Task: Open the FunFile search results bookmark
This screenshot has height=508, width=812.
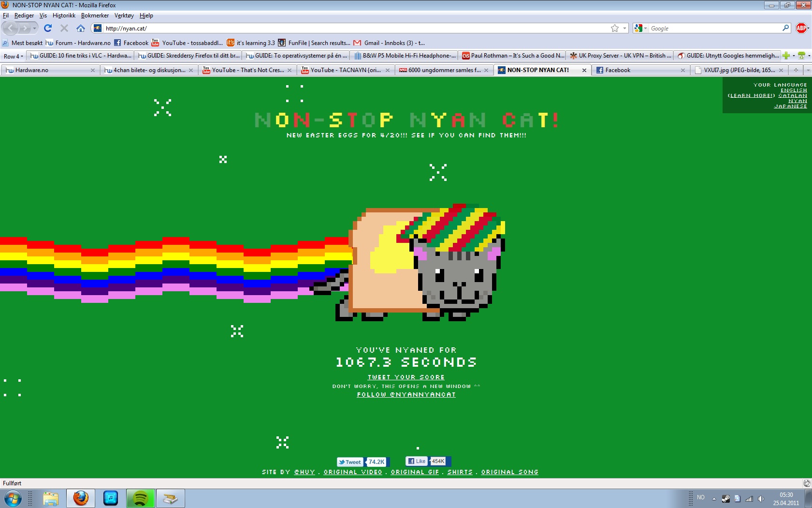Action: (314, 43)
